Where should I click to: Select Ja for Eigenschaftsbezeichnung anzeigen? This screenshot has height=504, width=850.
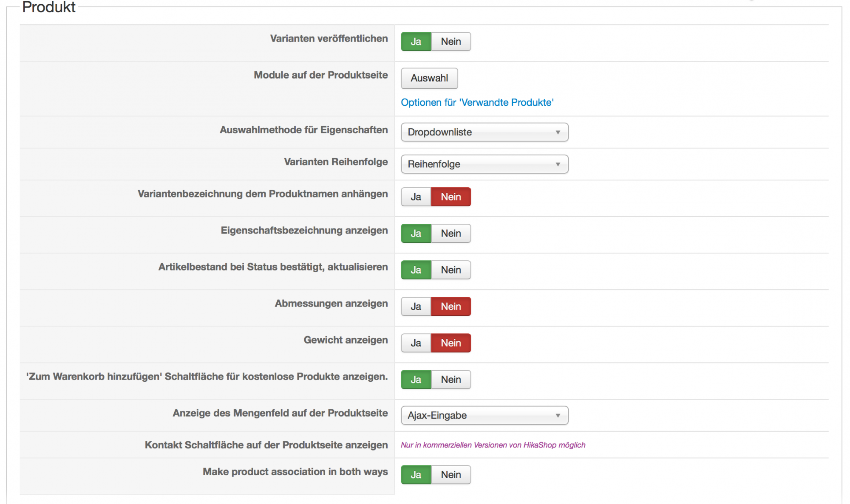[x=416, y=234]
